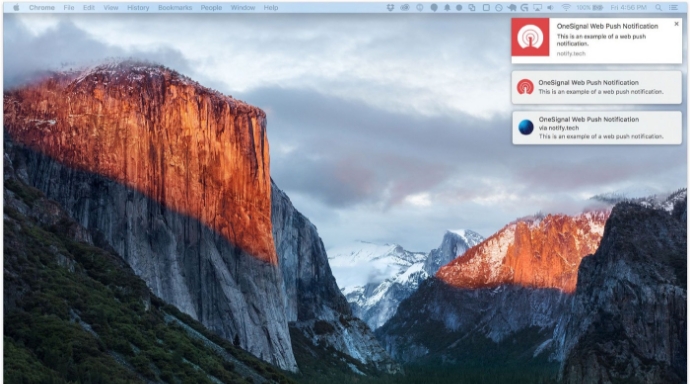Open the File menu
690x384 pixels.
point(69,7)
